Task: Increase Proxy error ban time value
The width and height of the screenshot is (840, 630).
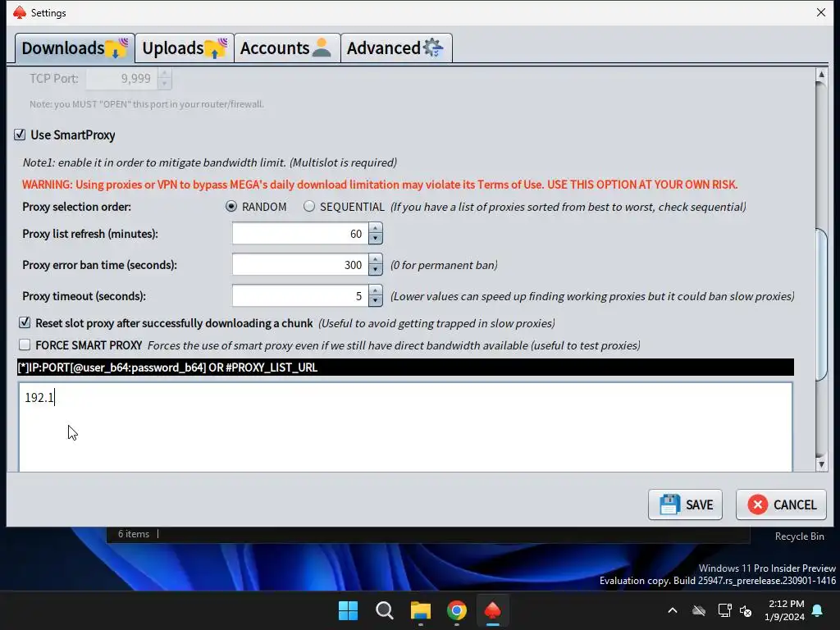Action: [x=376, y=259]
